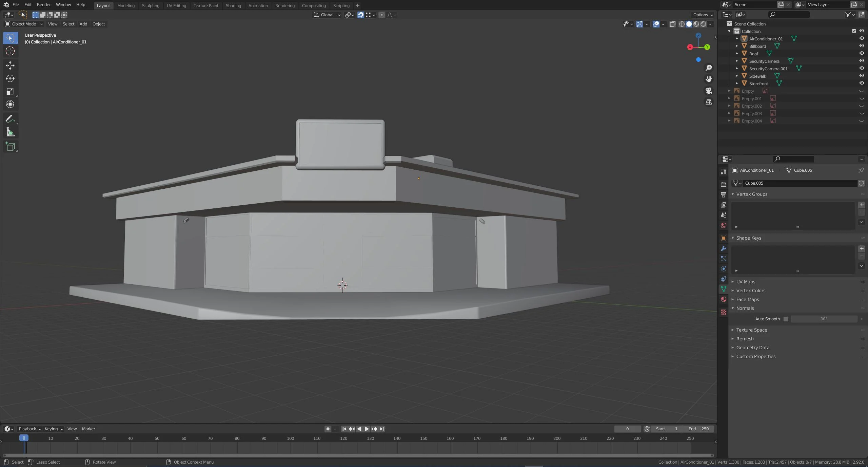Collapse the Vertex Groups panel

[752, 194]
